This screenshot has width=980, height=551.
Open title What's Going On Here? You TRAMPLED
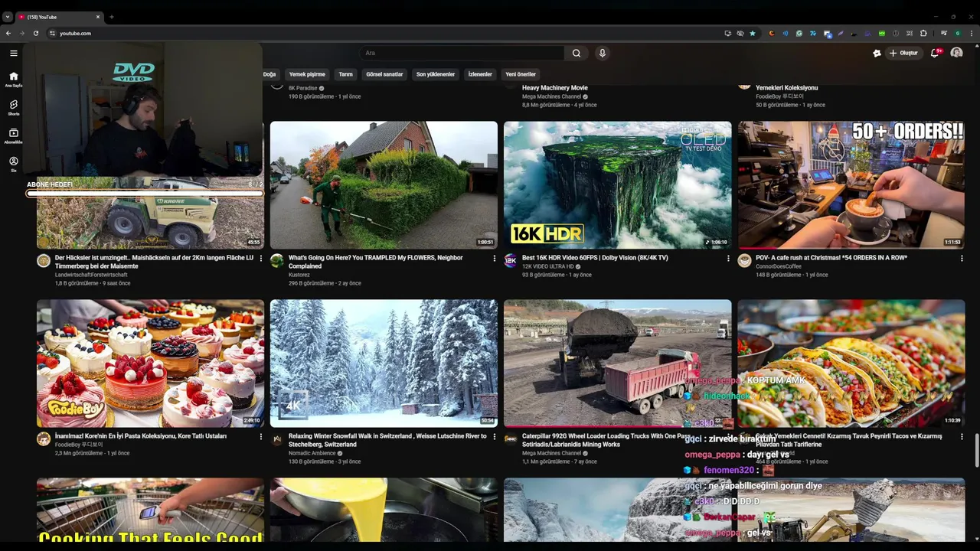pyautogui.click(x=375, y=262)
